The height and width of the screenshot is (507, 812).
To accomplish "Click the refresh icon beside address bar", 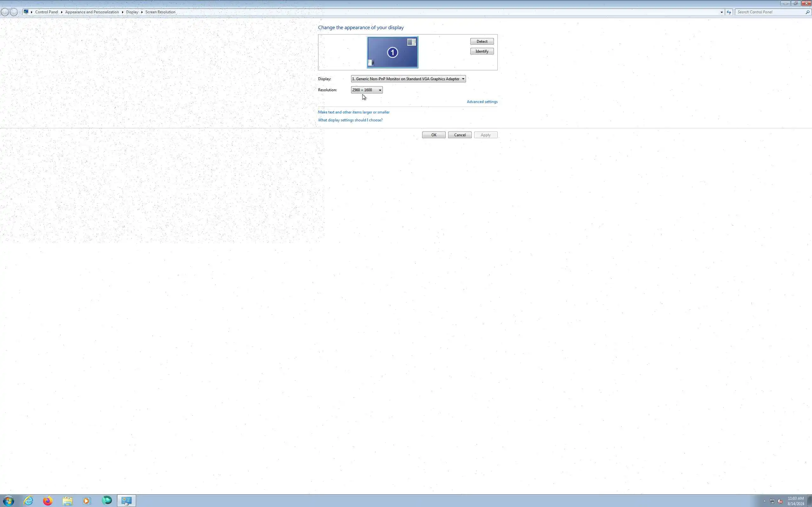I will pos(729,12).
